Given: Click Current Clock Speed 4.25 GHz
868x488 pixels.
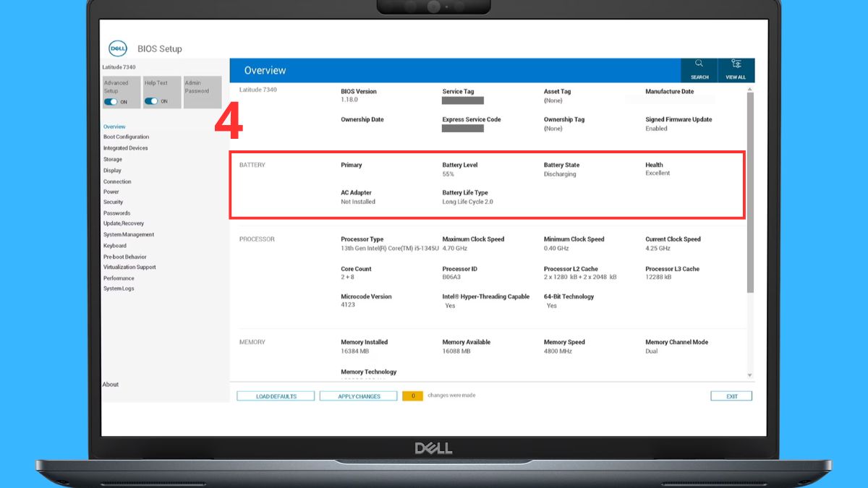Looking at the screenshot, I should (658, 248).
